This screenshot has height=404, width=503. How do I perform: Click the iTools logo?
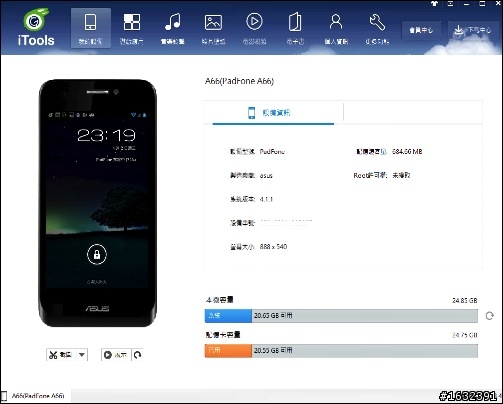click(36, 28)
